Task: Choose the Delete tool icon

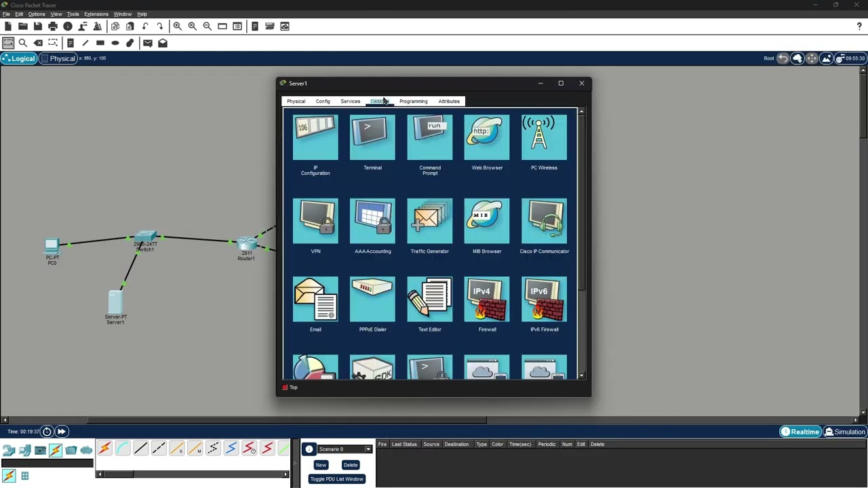Action: tap(38, 43)
